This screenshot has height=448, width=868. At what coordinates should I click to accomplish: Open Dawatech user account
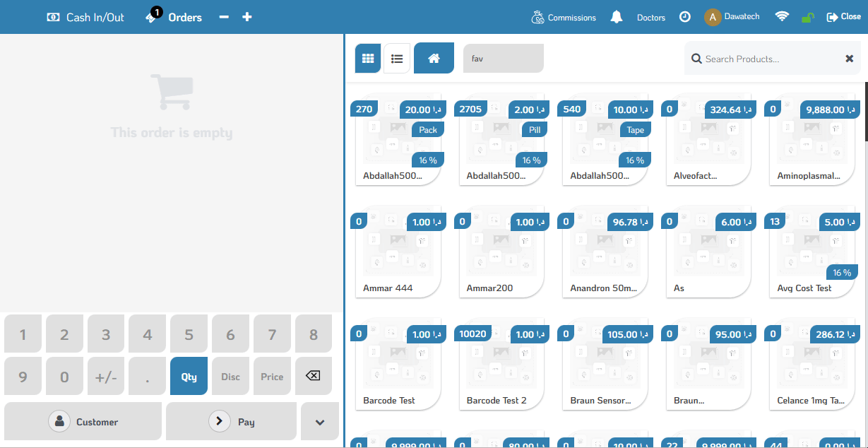click(732, 17)
